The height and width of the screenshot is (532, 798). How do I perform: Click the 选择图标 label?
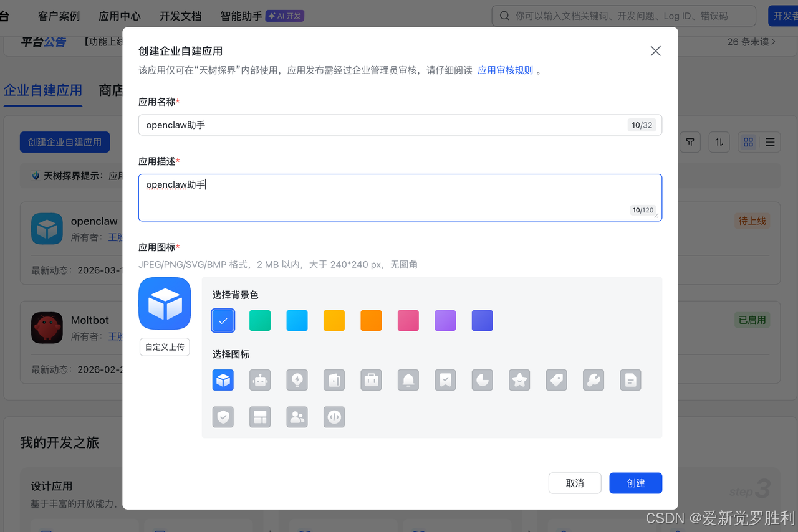point(231,354)
